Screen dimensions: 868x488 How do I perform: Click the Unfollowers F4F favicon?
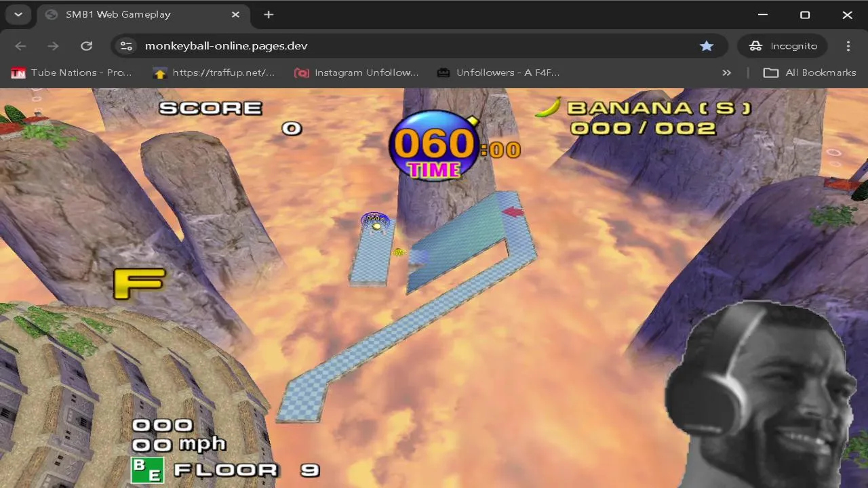(443, 73)
